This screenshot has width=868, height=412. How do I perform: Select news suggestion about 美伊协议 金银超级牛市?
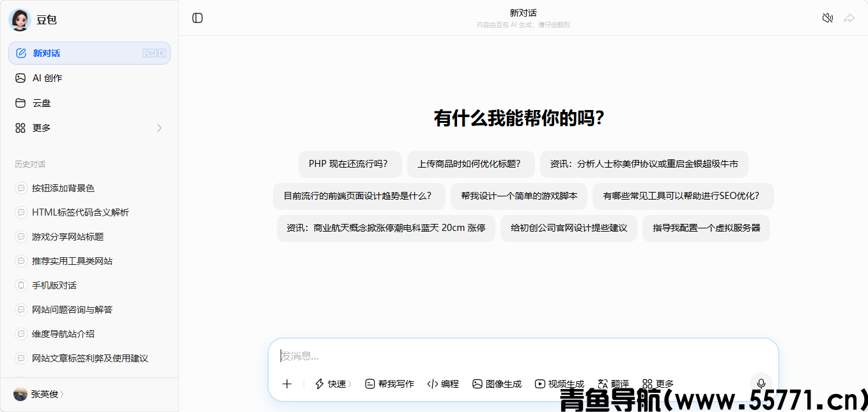(x=644, y=164)
